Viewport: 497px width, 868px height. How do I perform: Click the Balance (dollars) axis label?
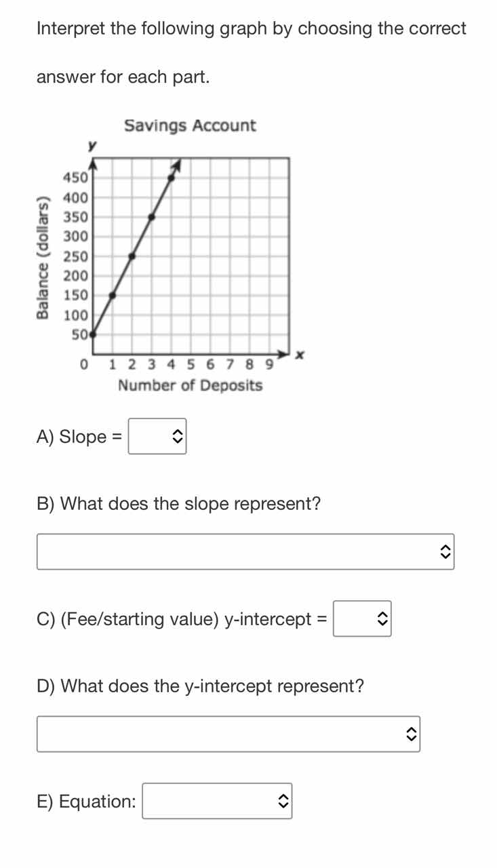coord(42,258)
